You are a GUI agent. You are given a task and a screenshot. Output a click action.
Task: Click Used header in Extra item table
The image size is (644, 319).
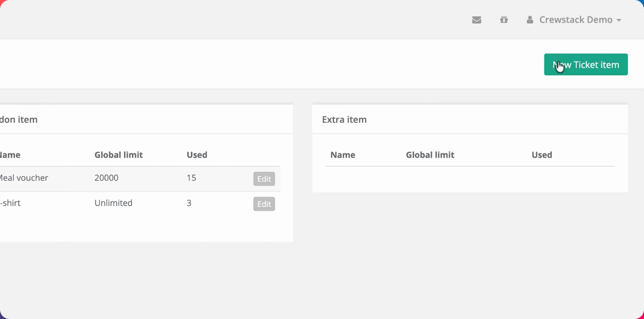tap(542, 155)
